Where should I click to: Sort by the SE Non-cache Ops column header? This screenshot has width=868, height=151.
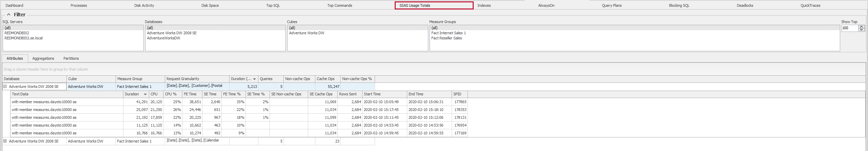(289, 94)
